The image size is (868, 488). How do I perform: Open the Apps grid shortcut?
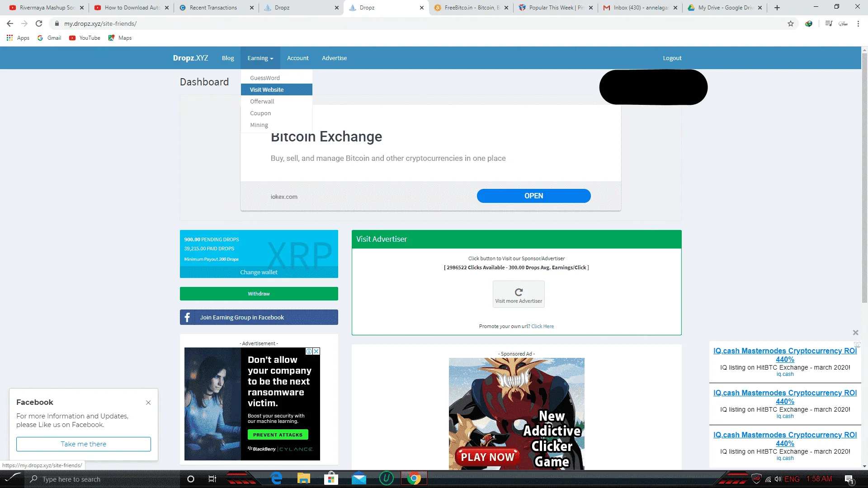click(18, 38)
